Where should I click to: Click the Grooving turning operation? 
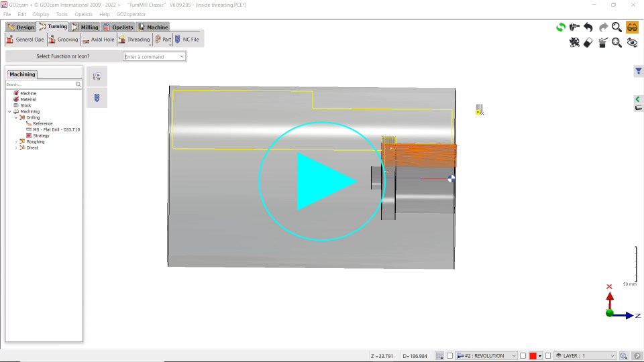[63, 40]
